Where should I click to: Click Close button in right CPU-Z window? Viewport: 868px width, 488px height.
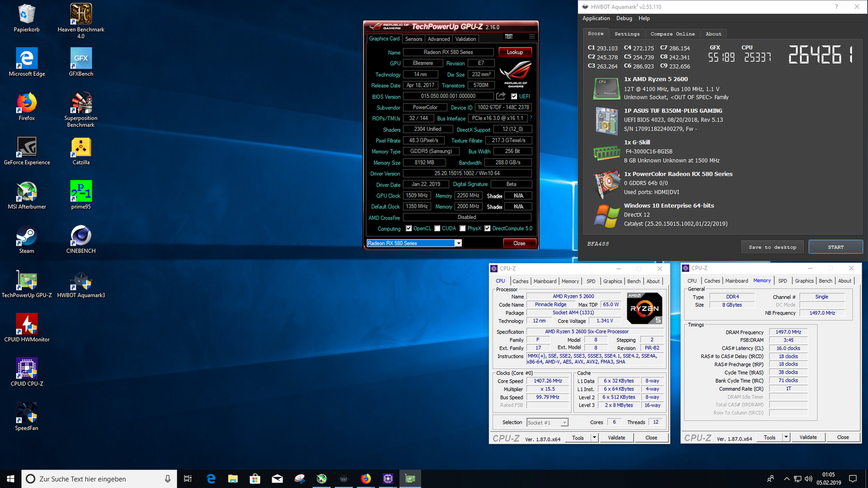[843, 437]
